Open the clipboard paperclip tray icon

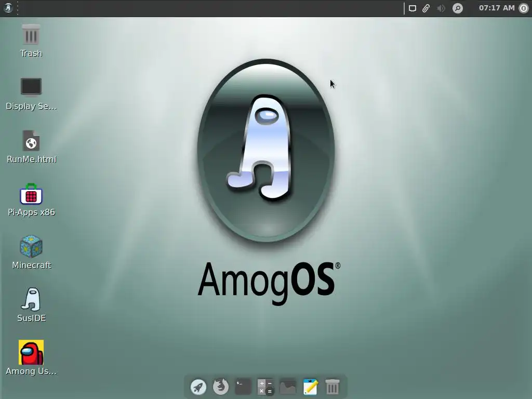click(426, 8)
